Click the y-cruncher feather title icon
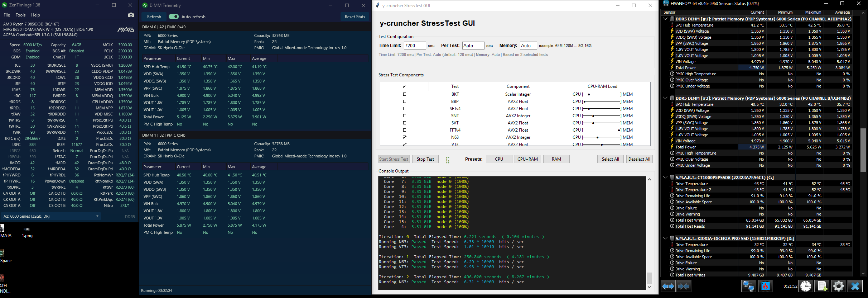The height and width of the screenshot is (298, 868). pyautogui.click(x=377, y=5)
